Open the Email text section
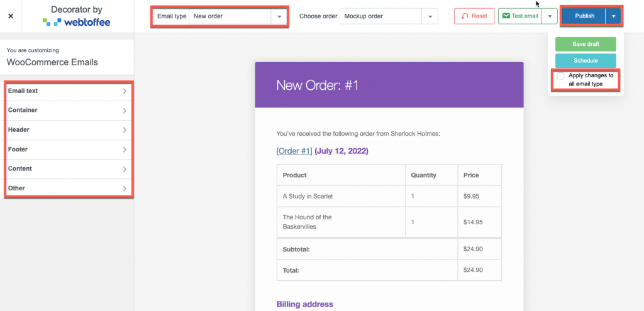Image resolution: width=644 pixels, height=311 pixels. point(68,91)
